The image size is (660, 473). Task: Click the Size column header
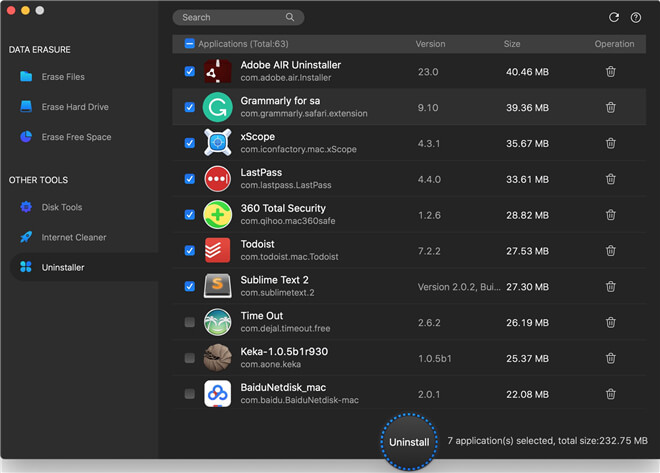[x=512, y=44]
